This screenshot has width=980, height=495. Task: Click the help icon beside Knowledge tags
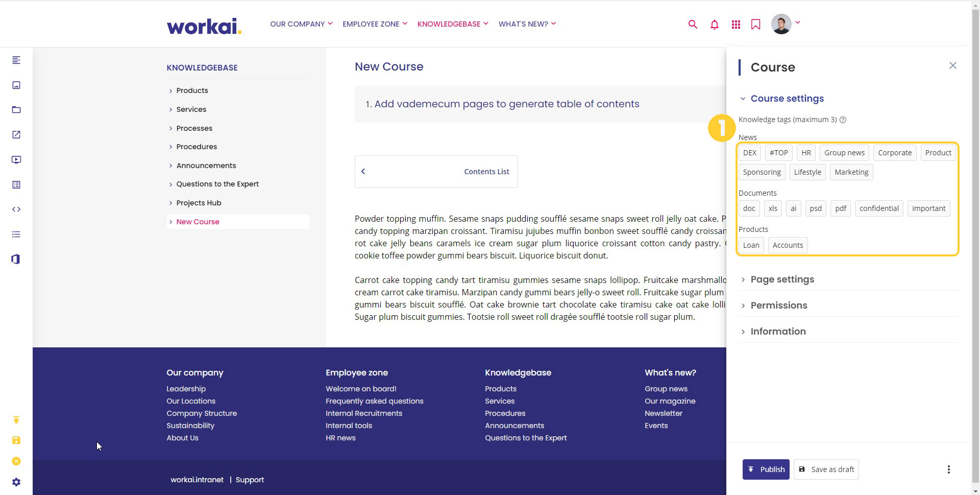[843, 120]
